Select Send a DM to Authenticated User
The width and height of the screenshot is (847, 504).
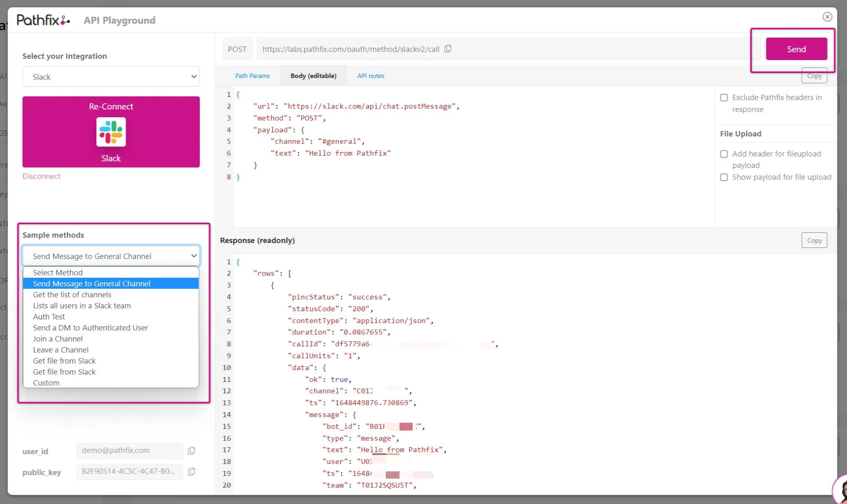pyautogui.click(x=111, y=328)
